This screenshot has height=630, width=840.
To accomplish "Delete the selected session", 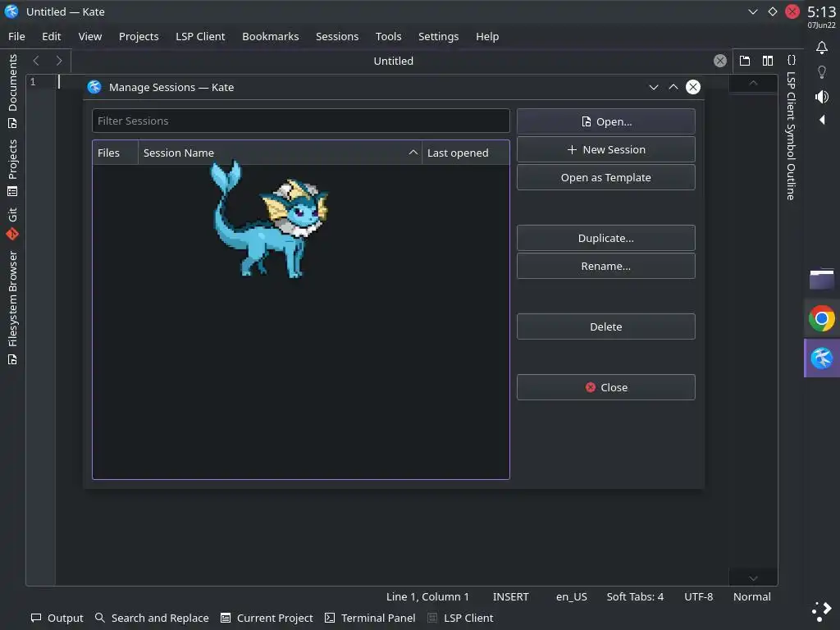I will [x=606, y=326].
